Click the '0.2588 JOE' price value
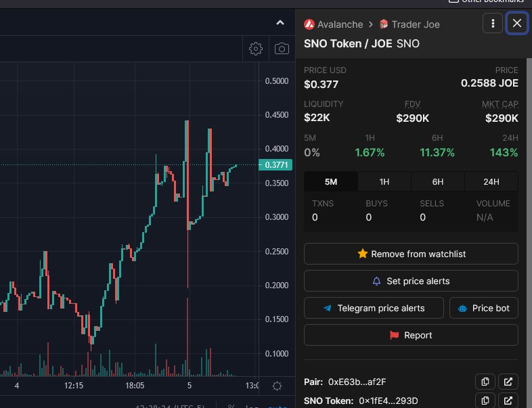 coord(489,83)
